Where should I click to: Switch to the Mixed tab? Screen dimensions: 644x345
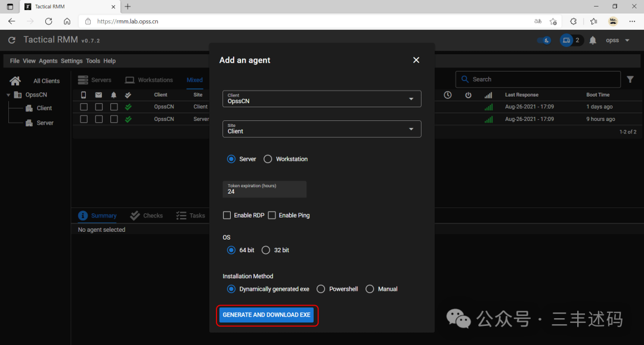click(194, 80)
